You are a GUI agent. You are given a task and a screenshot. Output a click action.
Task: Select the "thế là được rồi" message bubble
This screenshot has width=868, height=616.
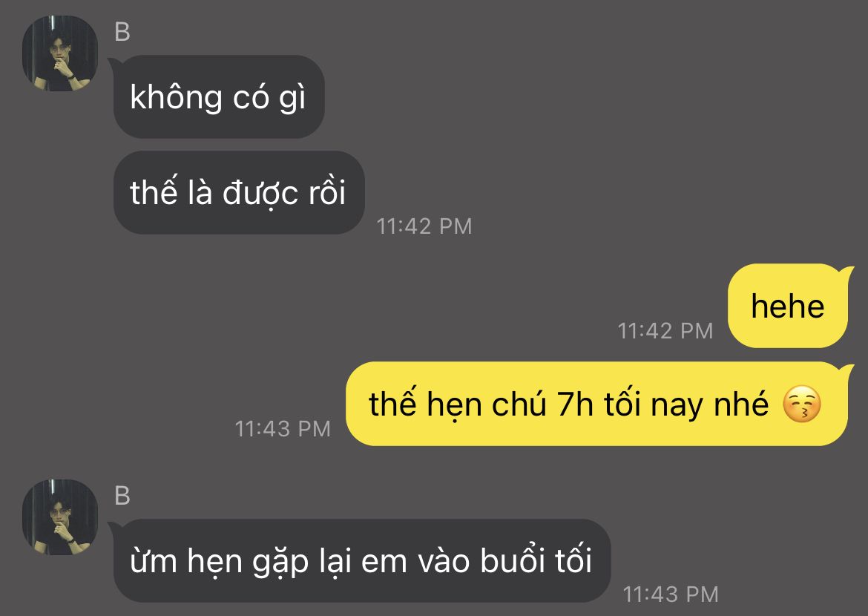point(239,192)
